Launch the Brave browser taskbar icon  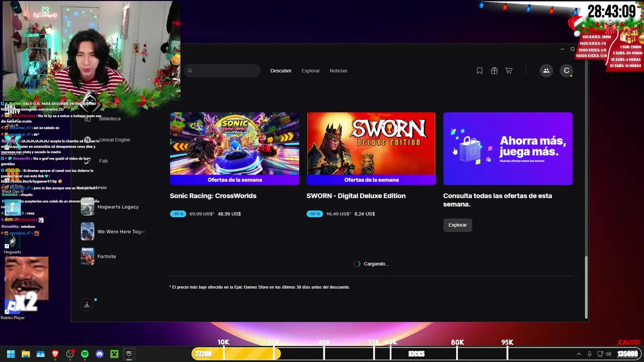point(55,354)
